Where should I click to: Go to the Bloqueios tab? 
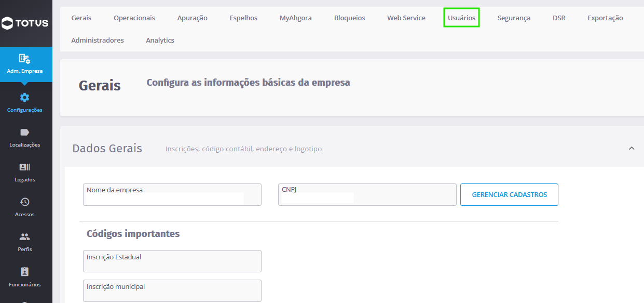tap(350, 18)
